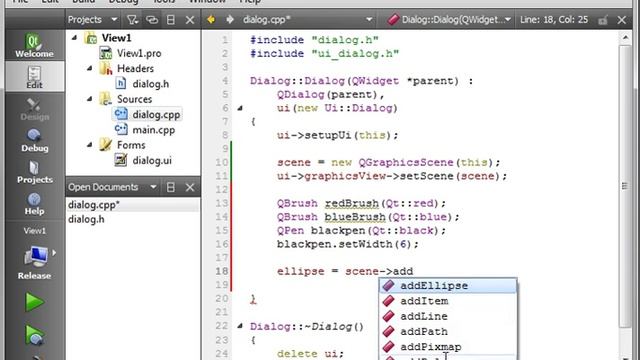Click the Line: 18, Col: 25 indicator

[x=554, y=20]
